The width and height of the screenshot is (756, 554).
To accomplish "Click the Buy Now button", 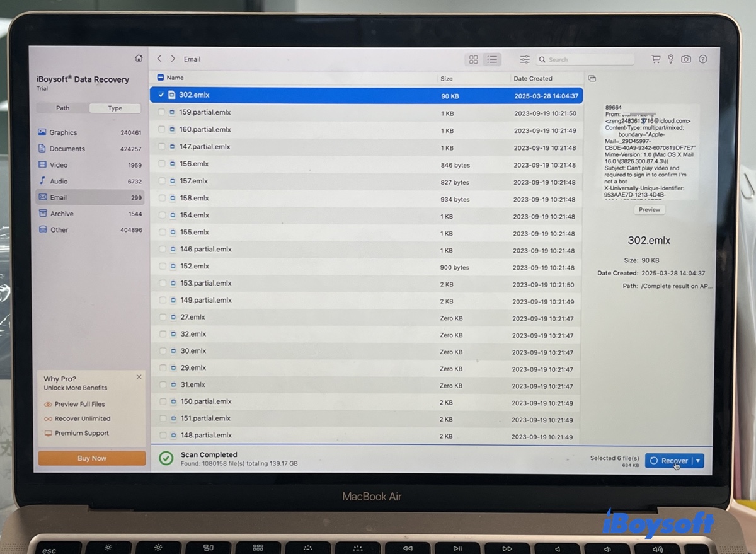I will [91, 458].
